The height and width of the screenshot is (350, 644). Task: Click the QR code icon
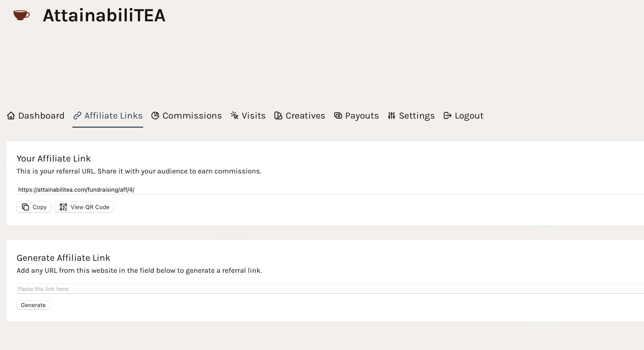(x=63, y=207)
